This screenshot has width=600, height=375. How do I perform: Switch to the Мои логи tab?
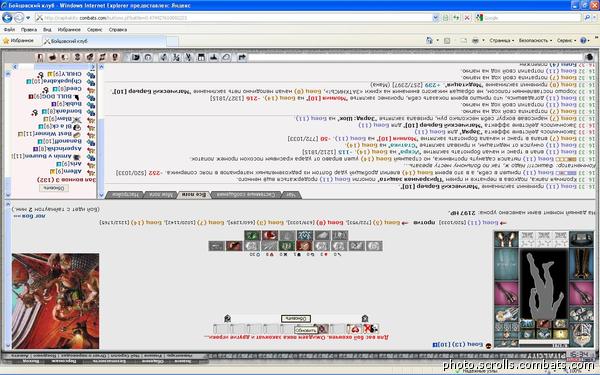pos(160,195)
